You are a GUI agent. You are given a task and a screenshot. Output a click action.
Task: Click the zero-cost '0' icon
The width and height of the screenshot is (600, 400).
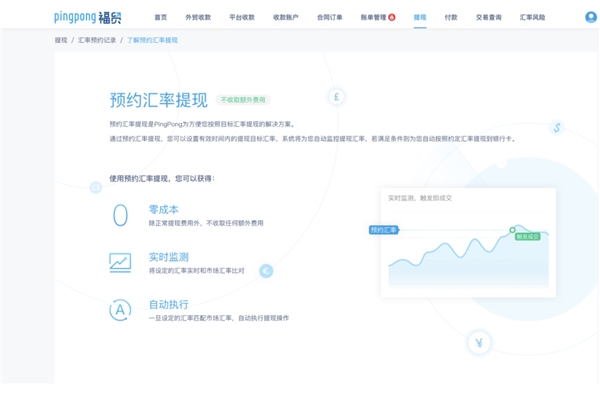point(120,215)
